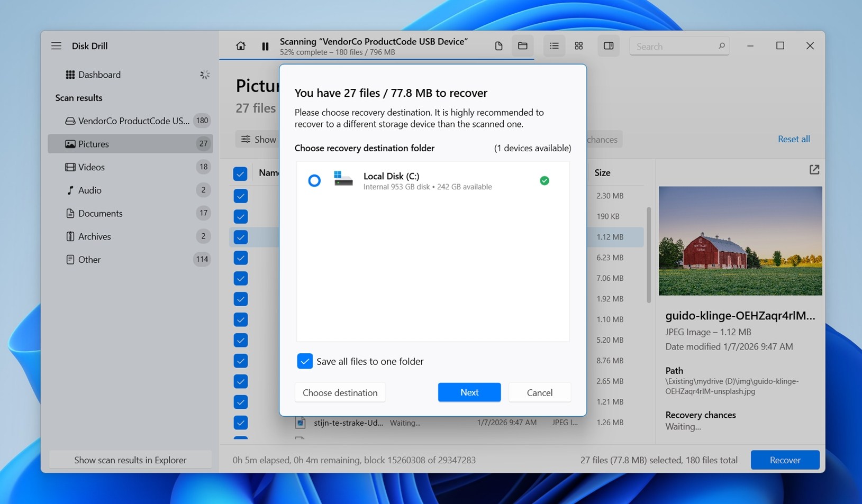Click the Reset all link
The height and width of the screenshot is (504, 862).
tap(793, 139)
